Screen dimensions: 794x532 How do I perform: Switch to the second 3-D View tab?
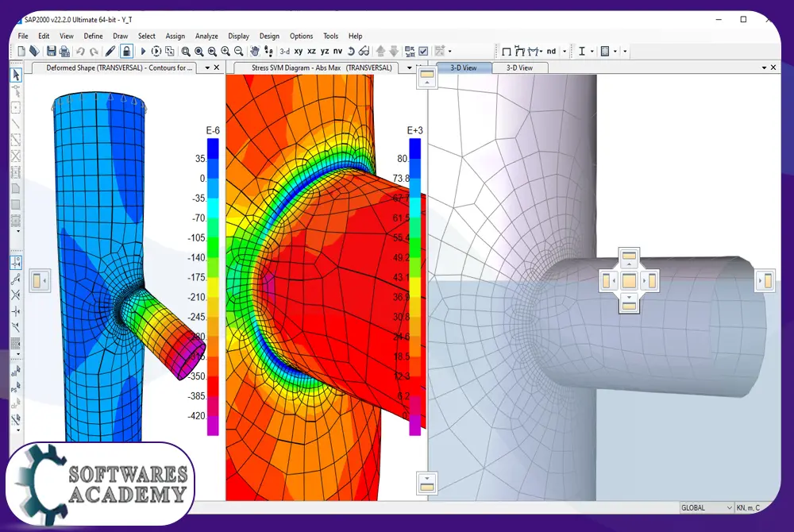pos(519,67)
